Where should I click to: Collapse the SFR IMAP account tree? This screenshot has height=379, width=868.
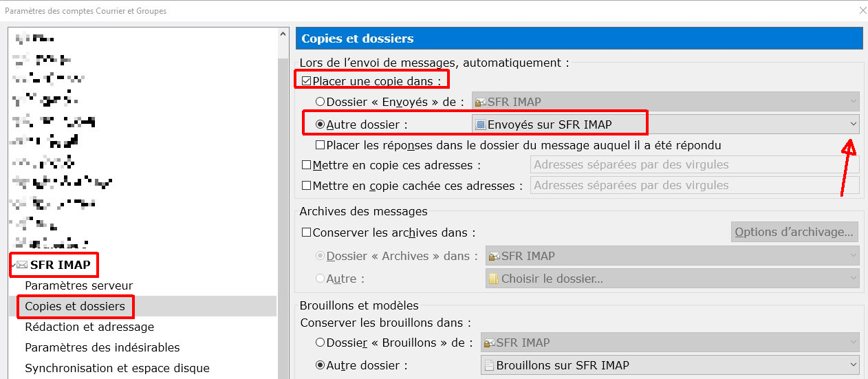coord(13,266)
